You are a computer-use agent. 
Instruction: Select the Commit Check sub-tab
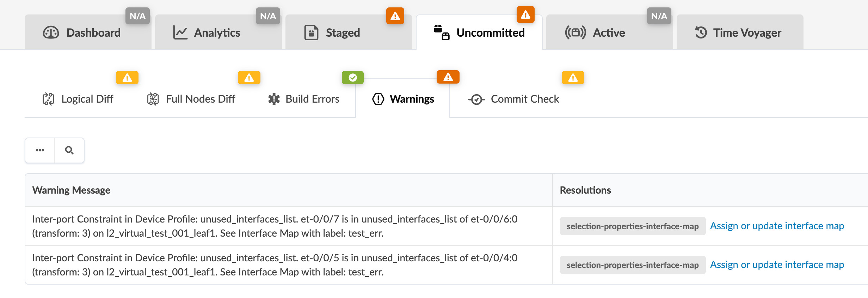click(514, 99)
